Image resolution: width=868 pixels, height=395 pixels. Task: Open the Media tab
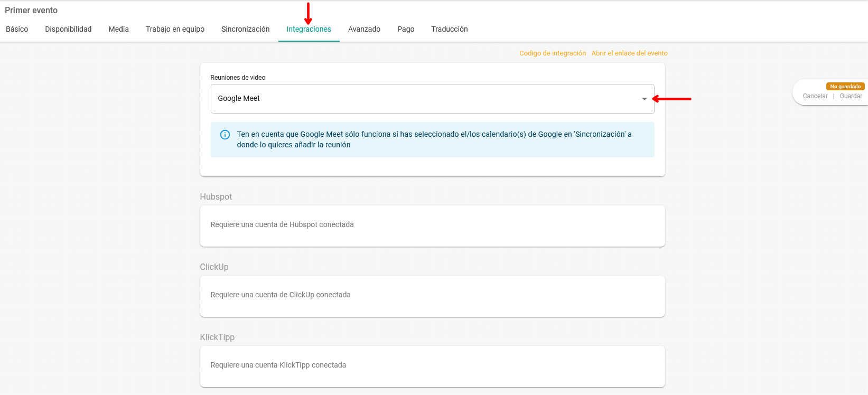pyautogui.click(x=119, y=29)
